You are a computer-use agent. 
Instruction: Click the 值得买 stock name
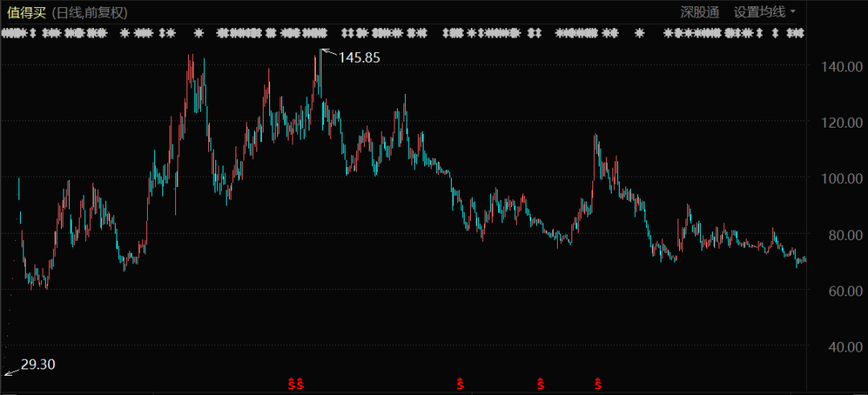tap(27, 13)
